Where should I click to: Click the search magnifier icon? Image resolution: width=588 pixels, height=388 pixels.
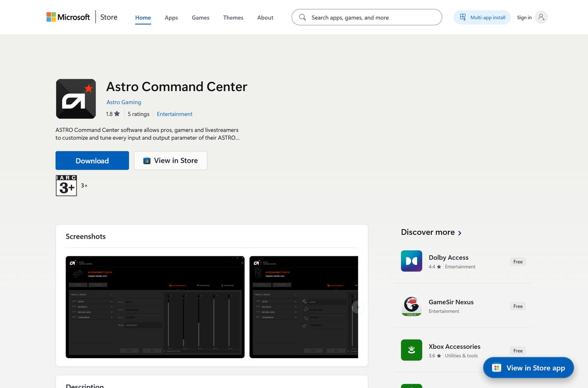click(x=302, y=17)
